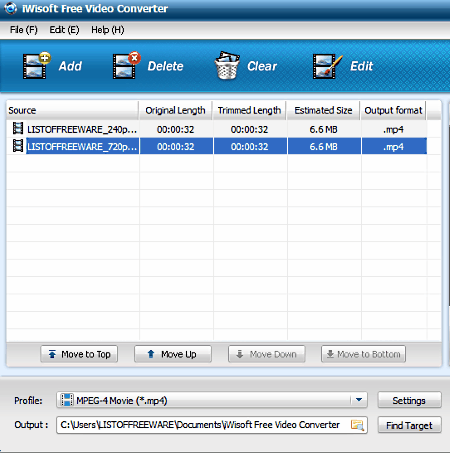450x453 pixels.
Task: Expand the Profile dropdown arrow
Action: tap(359, 400)
